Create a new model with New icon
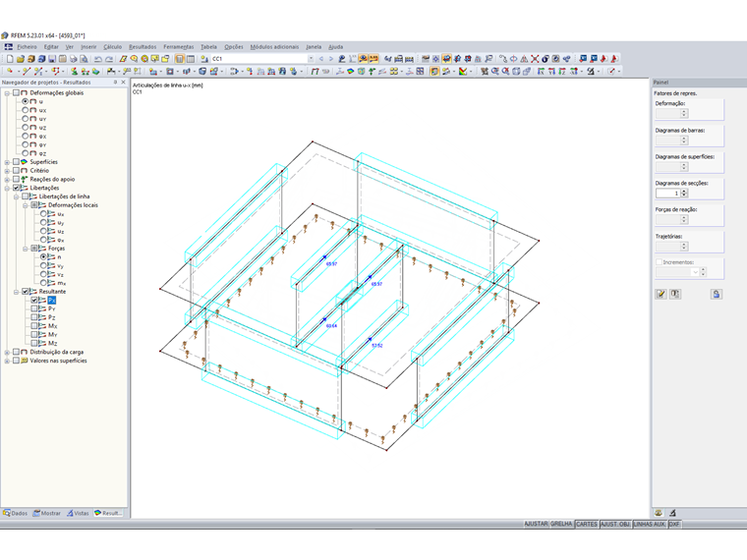The image size is (747, 560). [x=10, y=59]
